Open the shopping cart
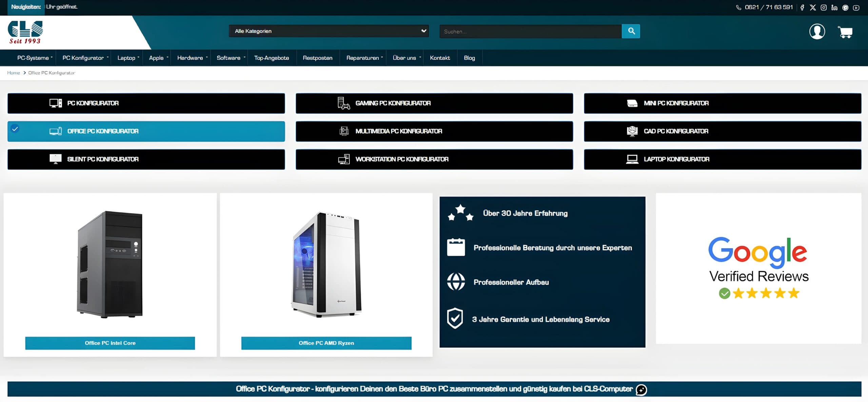Screen dimensions: 868x402 coord(845,32)
